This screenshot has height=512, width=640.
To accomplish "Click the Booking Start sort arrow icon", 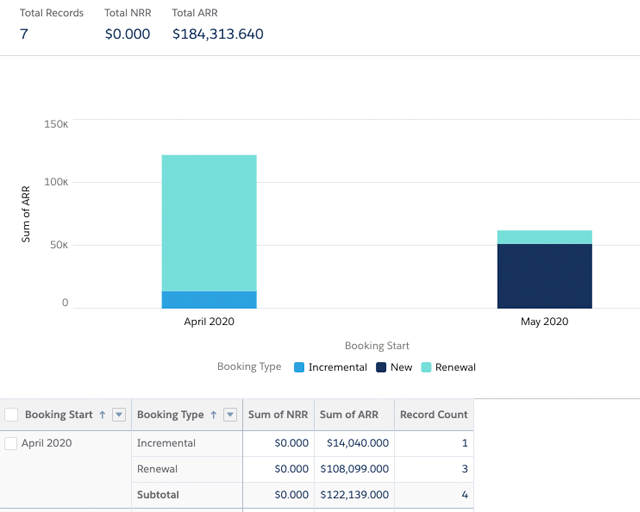I will [102, 415].
